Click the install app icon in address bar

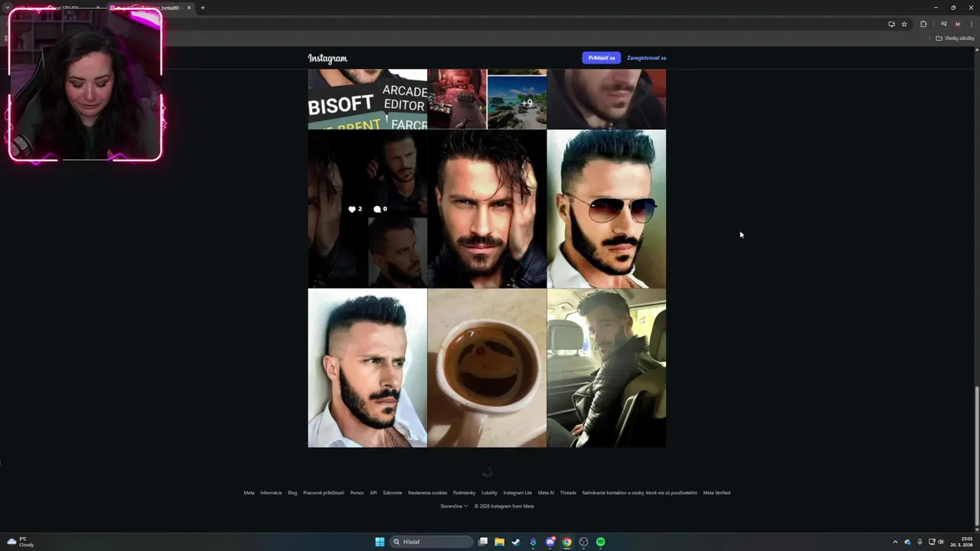[x=891, y=24]
